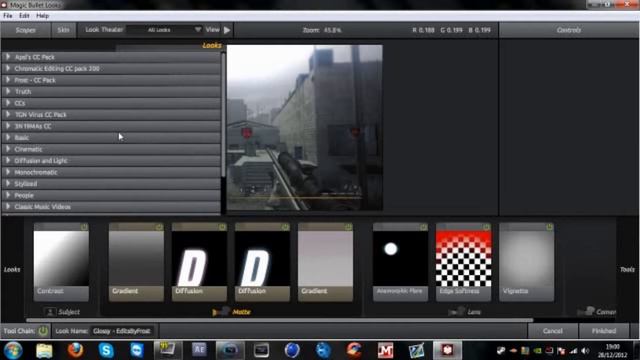The image size is (640, 360).
Task: Select the first Gradient tool card
Action: tap(136, 262)
